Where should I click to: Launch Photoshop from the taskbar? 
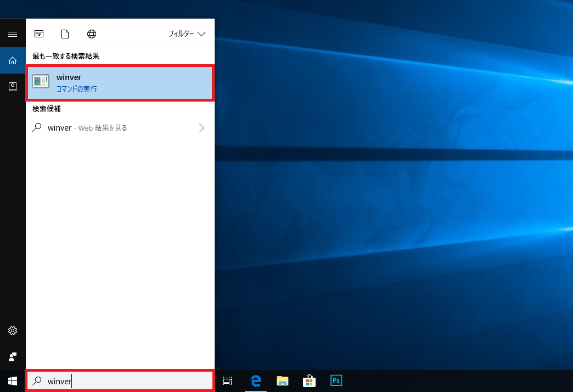(x=336, y=381)
